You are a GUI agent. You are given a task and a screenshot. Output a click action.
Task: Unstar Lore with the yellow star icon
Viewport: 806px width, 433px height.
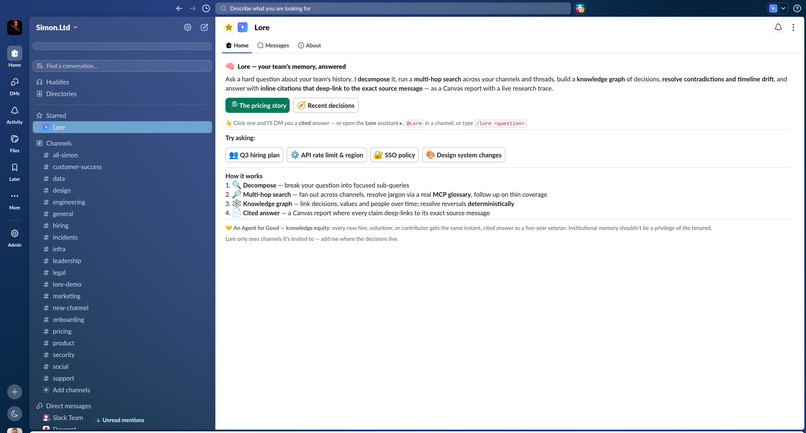(229, 27)
